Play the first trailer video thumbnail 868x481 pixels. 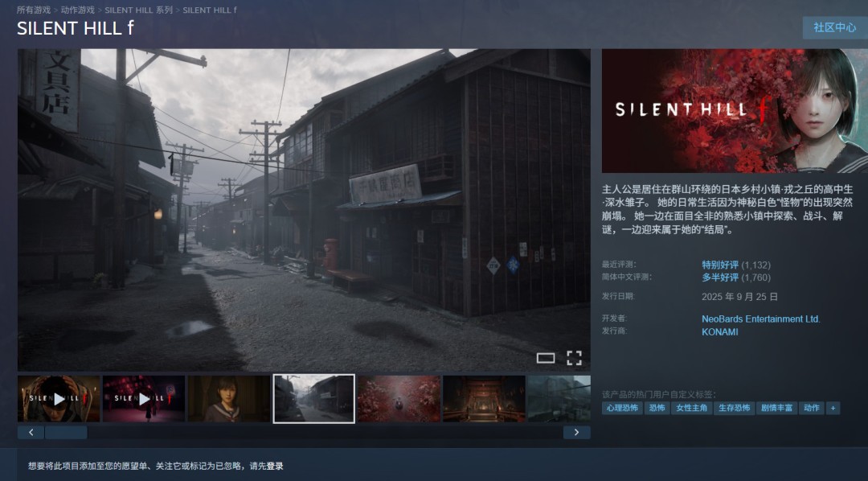[x=59, y=398]
